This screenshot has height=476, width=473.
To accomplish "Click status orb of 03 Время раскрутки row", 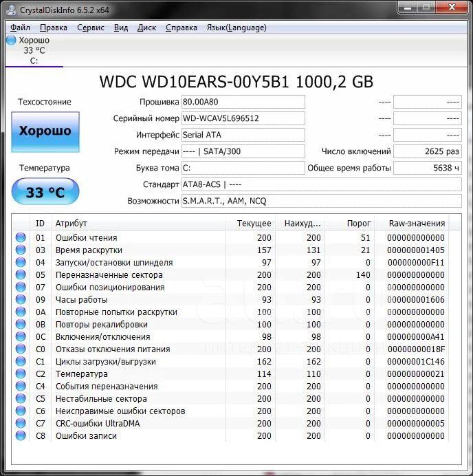I will [x=21, y=250].
